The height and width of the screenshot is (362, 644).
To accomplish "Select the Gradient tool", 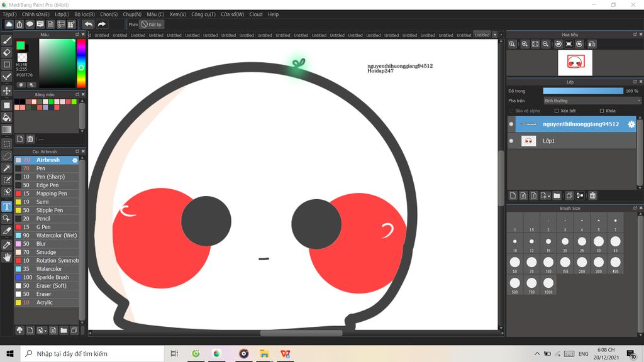I will [6, 129].
